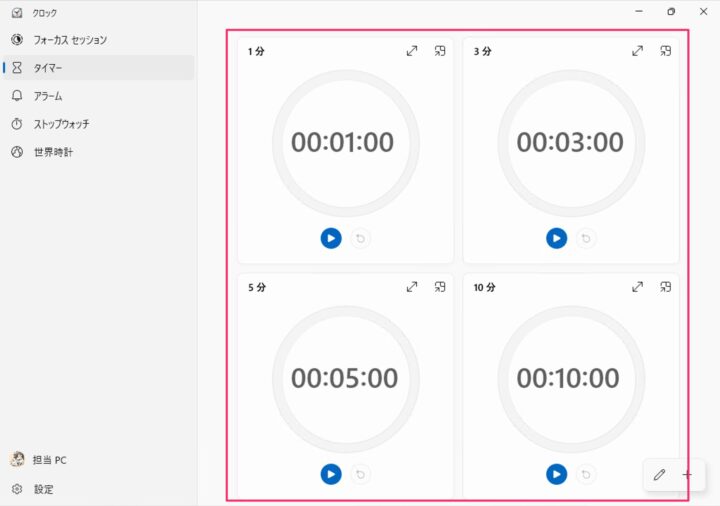Expand the 5分 timer to full view

coord(411,287)
